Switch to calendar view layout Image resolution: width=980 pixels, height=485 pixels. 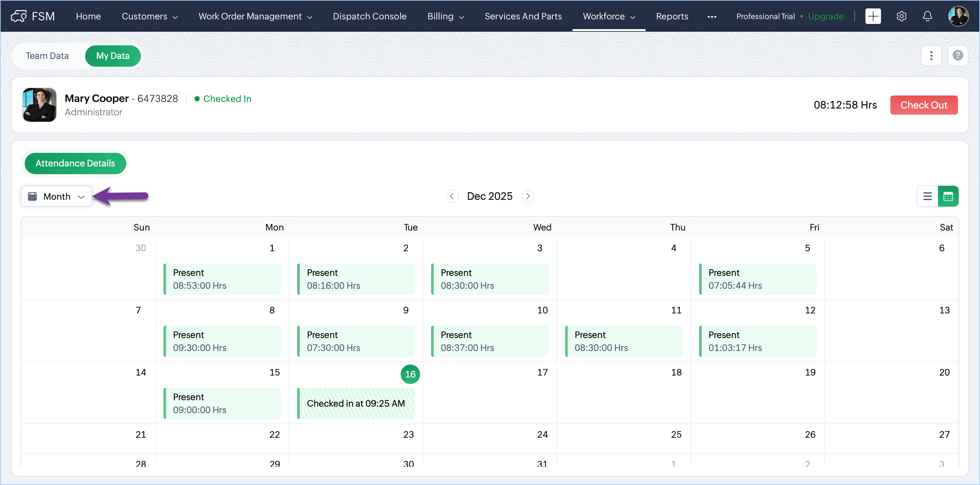coord(948,196)
